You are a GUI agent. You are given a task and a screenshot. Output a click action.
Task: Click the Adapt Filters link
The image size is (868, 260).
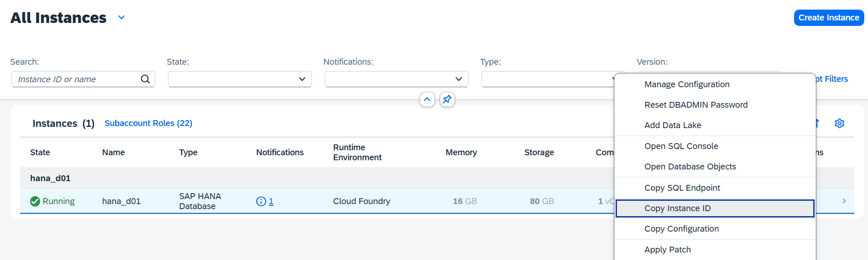click(832, 79)
